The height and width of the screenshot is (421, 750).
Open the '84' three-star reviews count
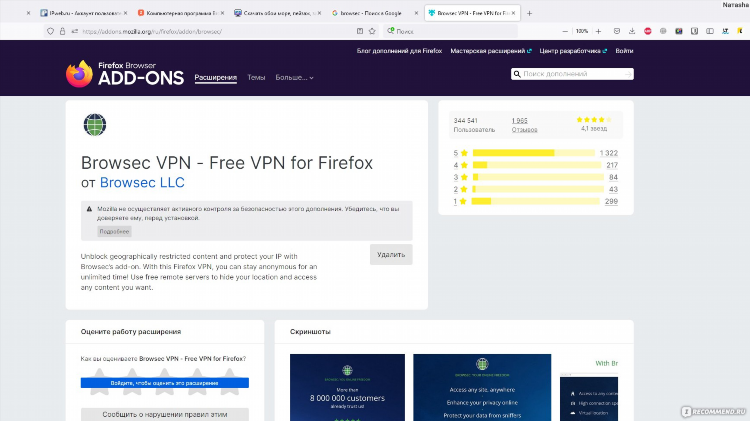[x=613, y=177]
